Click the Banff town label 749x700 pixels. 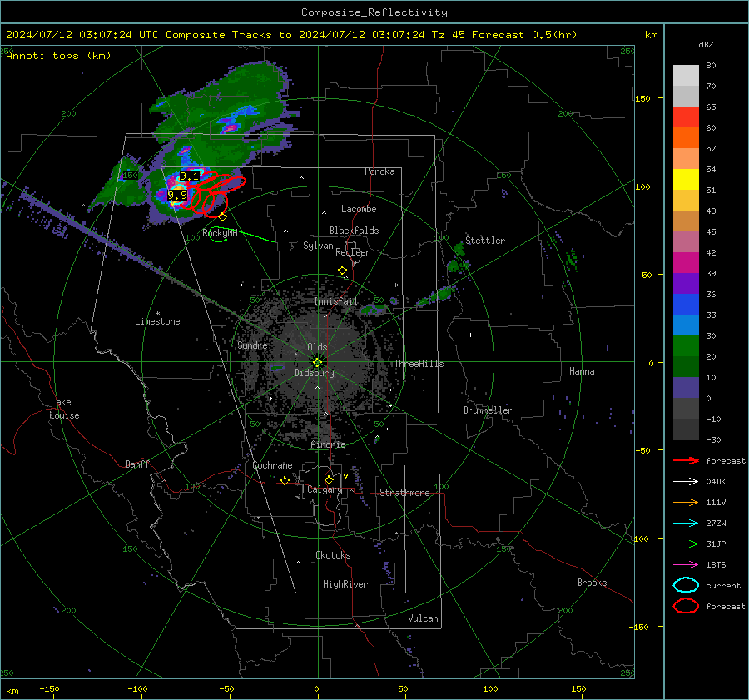click(137, 464)
